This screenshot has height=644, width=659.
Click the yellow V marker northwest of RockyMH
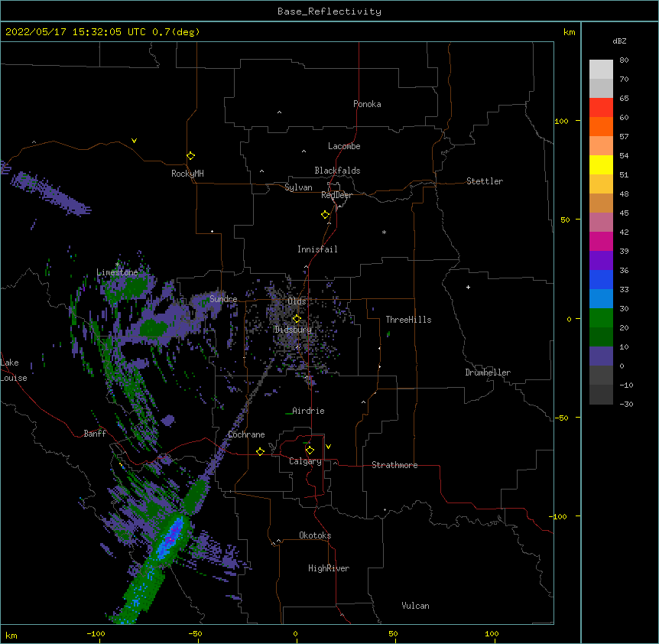134,141
